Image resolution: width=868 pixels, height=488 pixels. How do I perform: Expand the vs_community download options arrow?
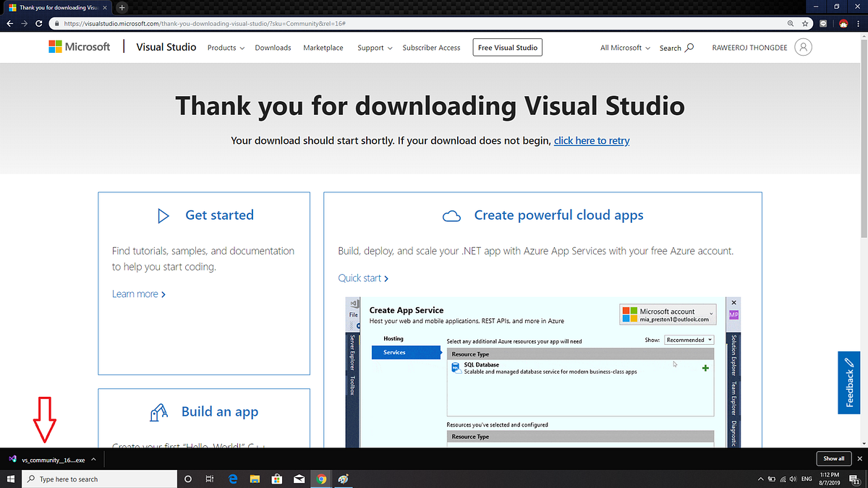tap(93, 459)
